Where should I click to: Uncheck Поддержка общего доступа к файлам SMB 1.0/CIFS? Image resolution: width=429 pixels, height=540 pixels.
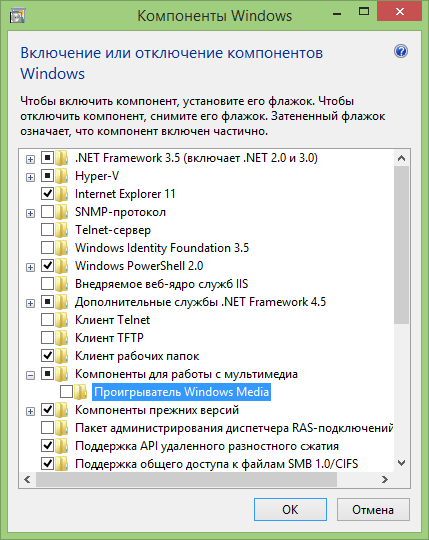click(x=48, y=464)
